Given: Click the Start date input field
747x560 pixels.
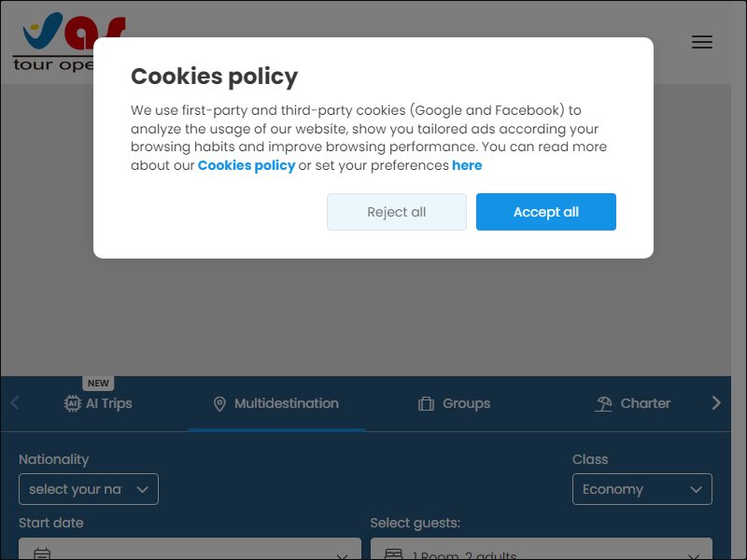Looking at the screenshot, I should pyautogui.click(x=190, y=549).
